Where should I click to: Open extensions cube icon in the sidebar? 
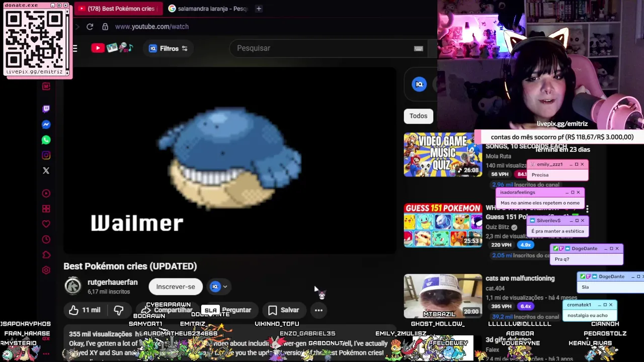pos(46,254)
